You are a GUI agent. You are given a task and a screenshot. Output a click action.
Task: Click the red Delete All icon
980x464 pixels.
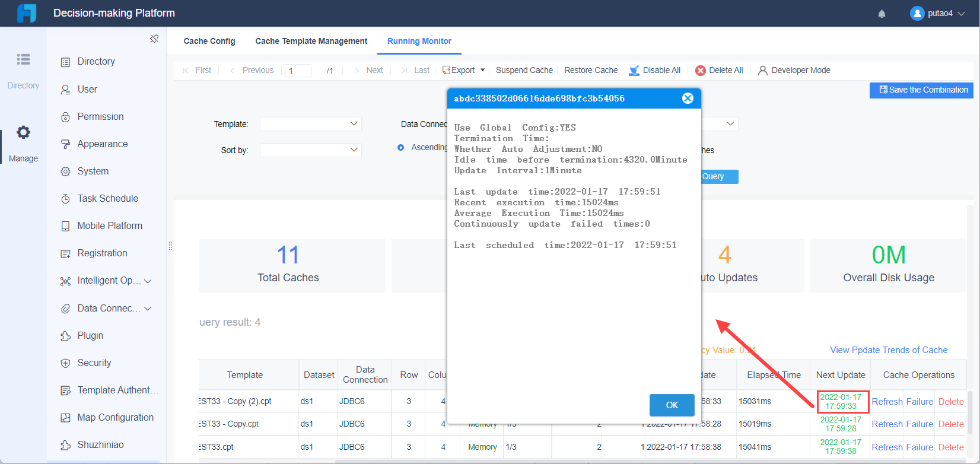(x=701, y=70)
